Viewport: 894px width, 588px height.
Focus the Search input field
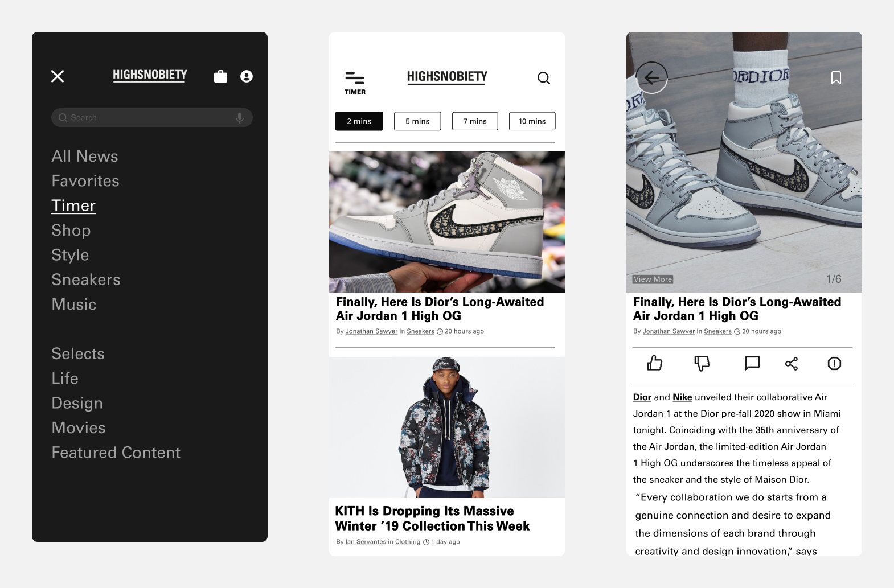152,118
